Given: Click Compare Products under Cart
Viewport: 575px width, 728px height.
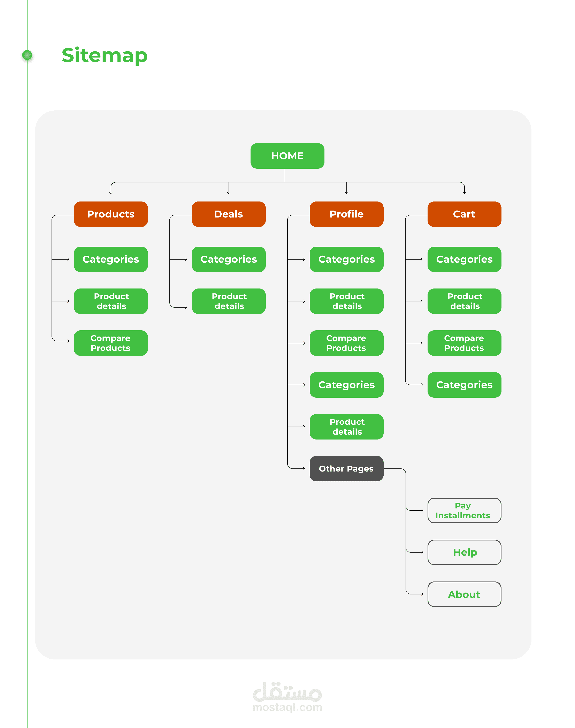Looking at the screenshot, I should tap(464, 343).
